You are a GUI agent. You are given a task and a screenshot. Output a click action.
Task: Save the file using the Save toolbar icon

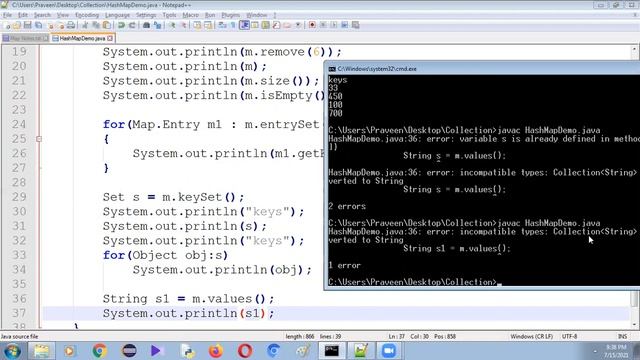click(28, 25)
